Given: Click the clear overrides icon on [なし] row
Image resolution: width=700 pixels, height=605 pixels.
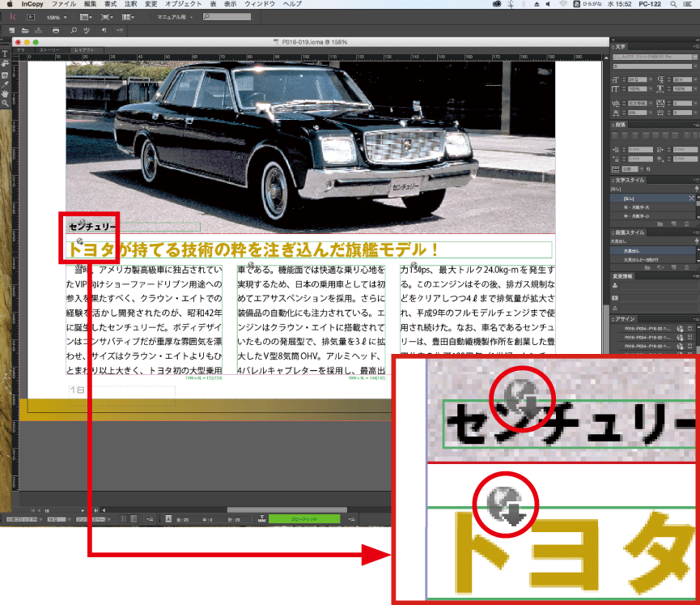Looking at the screenshot, I should (692, 198).
